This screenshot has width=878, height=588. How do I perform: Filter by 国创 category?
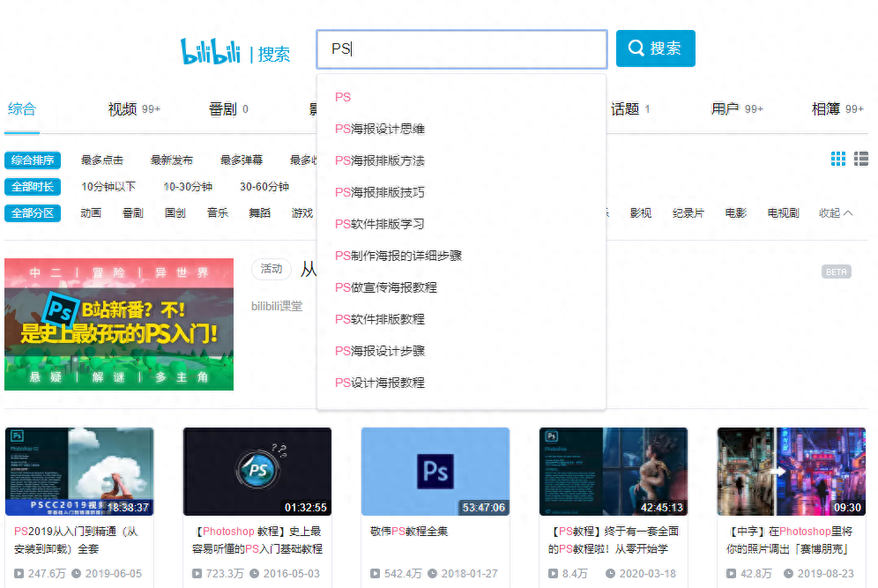coord(175,212)
